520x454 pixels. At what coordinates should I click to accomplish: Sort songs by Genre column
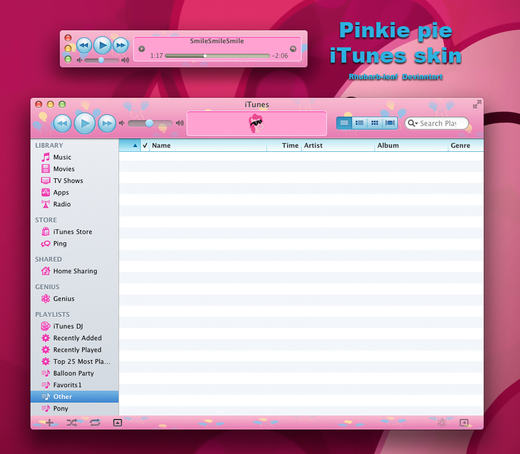coord(466,145)
